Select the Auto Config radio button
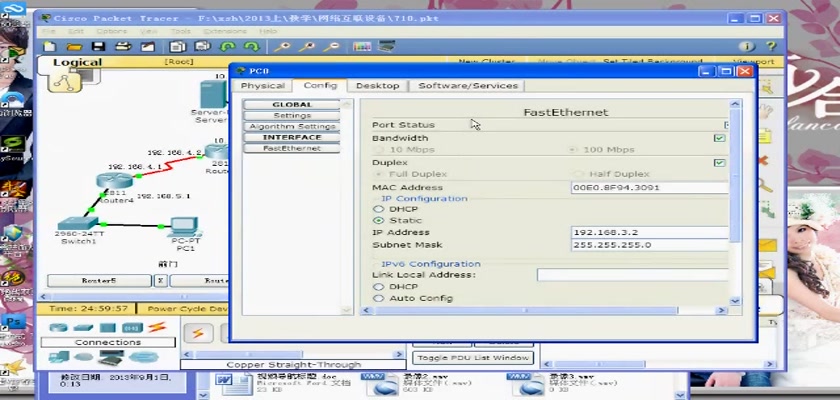The height and width of the screenshot is (400, 840). [378, 298]
